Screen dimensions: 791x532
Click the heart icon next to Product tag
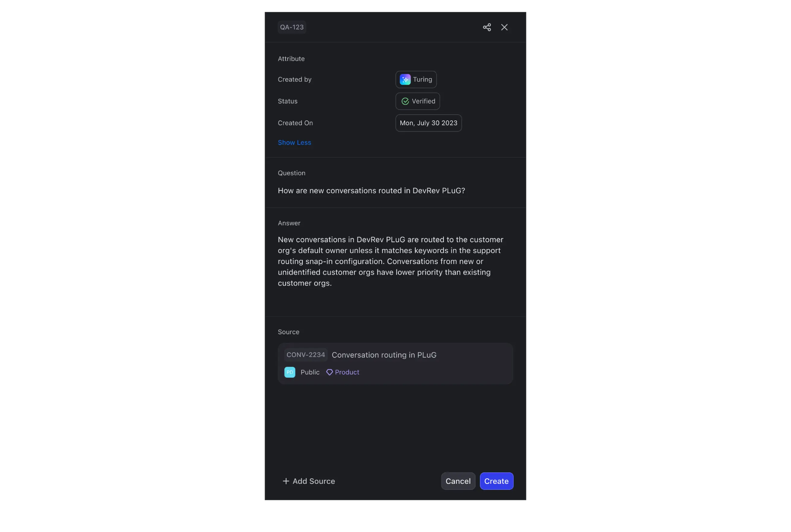(x=329, y=372)
